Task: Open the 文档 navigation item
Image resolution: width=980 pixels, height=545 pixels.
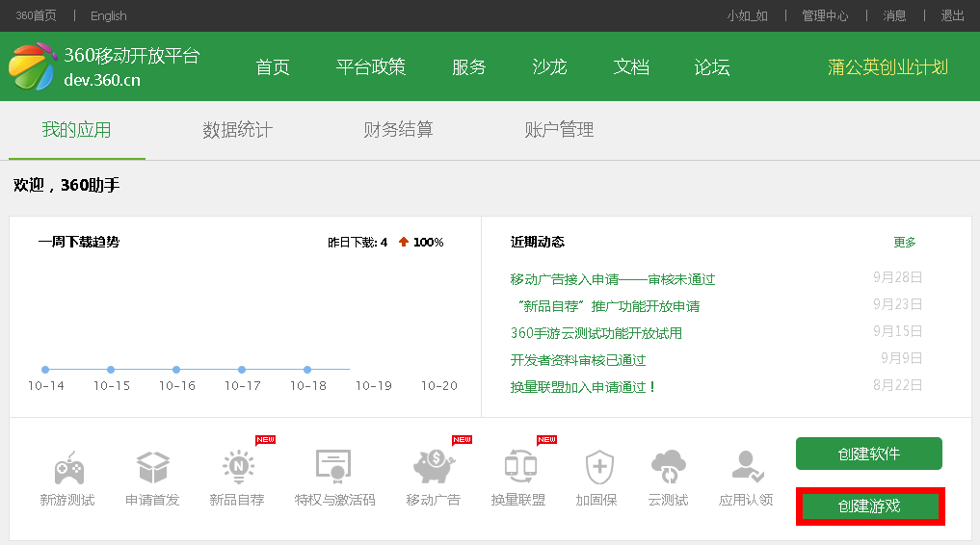Action: click(631, 66)
